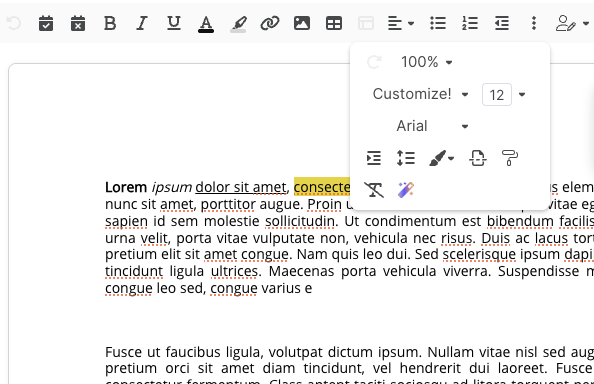Click the align left icon
The image size is (594, 384).
coord(395,23)
